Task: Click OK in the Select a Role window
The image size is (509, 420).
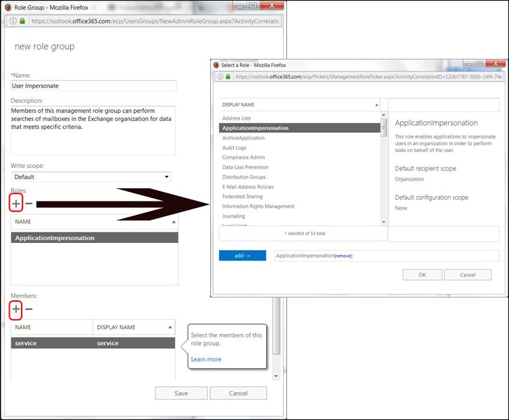Action: coord(422,274)
